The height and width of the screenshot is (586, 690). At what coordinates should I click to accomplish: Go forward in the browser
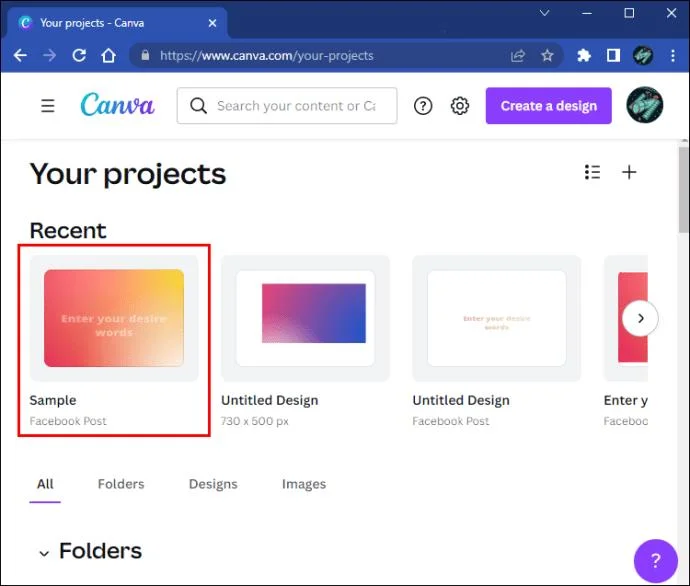(49, 55)
